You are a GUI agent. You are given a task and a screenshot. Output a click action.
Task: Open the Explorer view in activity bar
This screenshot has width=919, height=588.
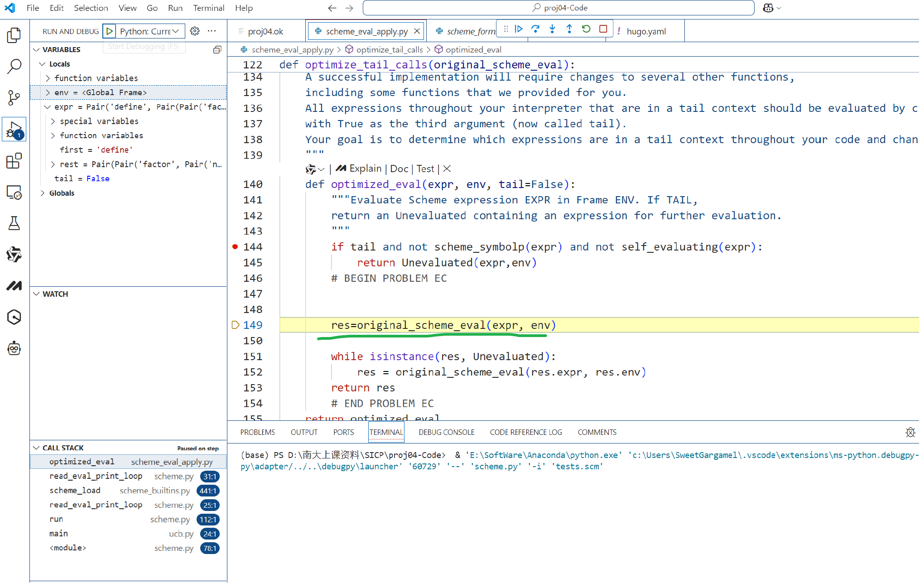tap(14, 35)
